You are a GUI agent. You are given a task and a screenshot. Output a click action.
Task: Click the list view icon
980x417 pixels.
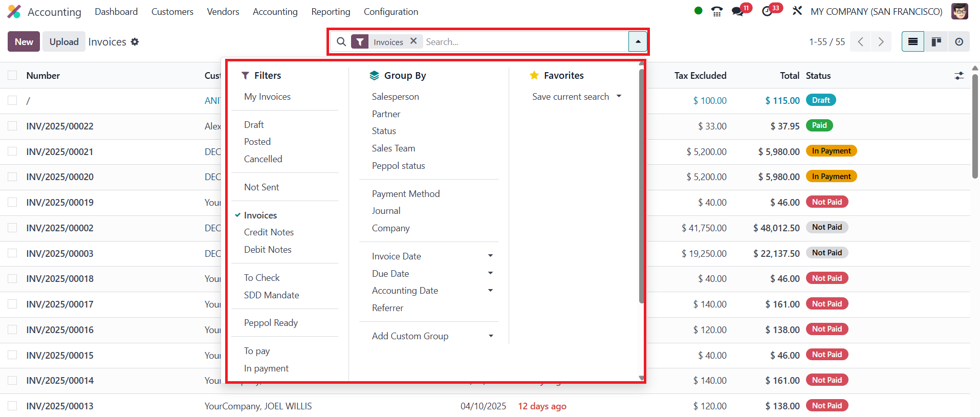pyautogui.click(x=912, y=42)
